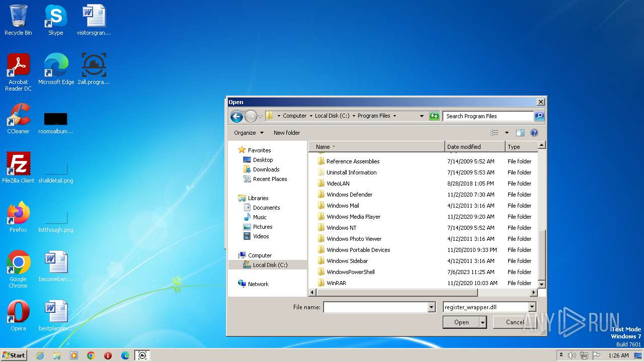Click in the File name field
Image resolution: width=644 pixels, height=362 pixels.
[375, 307]
